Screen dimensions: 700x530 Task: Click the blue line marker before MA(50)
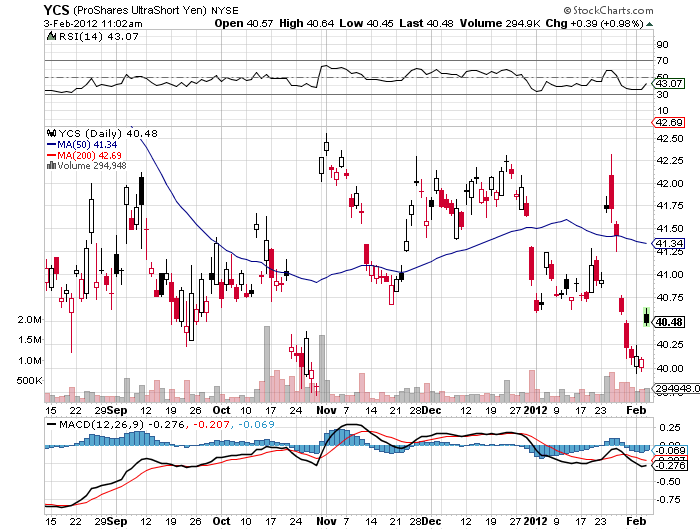pos(52,145)
